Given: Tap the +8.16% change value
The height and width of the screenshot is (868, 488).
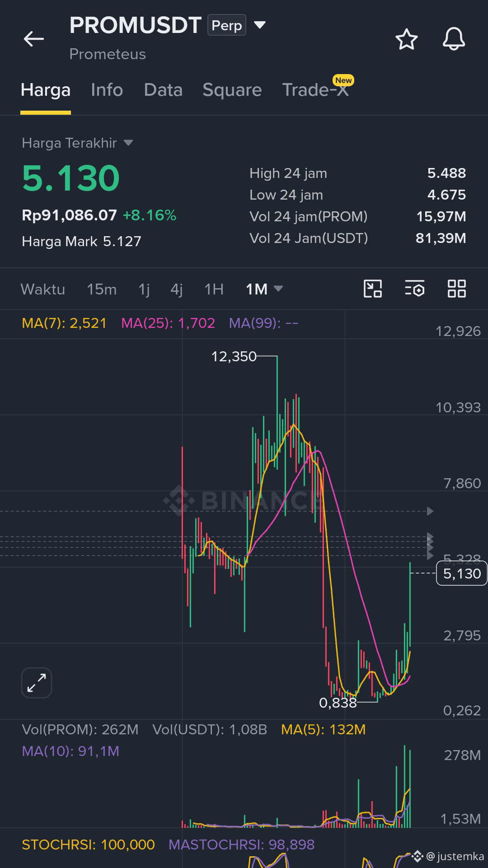Looking at the screenshot, I should tap(150, 215).
